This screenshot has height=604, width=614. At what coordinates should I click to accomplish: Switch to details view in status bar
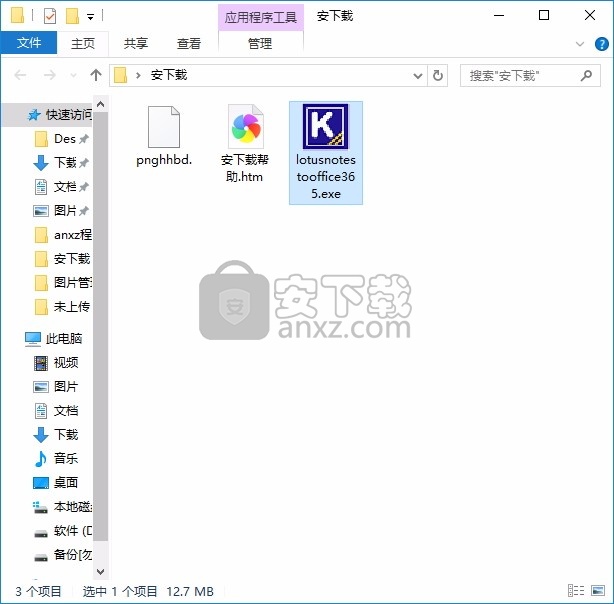(x=576, y=590)
